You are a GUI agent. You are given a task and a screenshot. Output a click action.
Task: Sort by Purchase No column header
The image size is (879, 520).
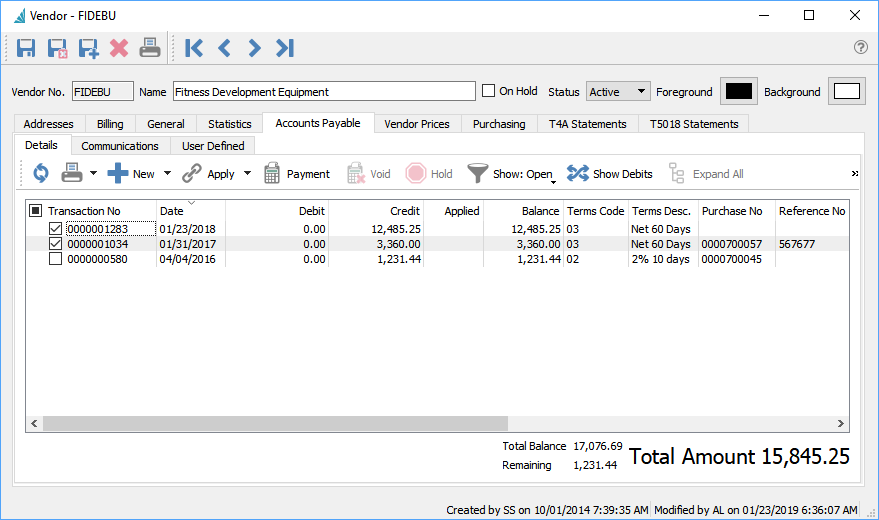(x=736, y=211)
